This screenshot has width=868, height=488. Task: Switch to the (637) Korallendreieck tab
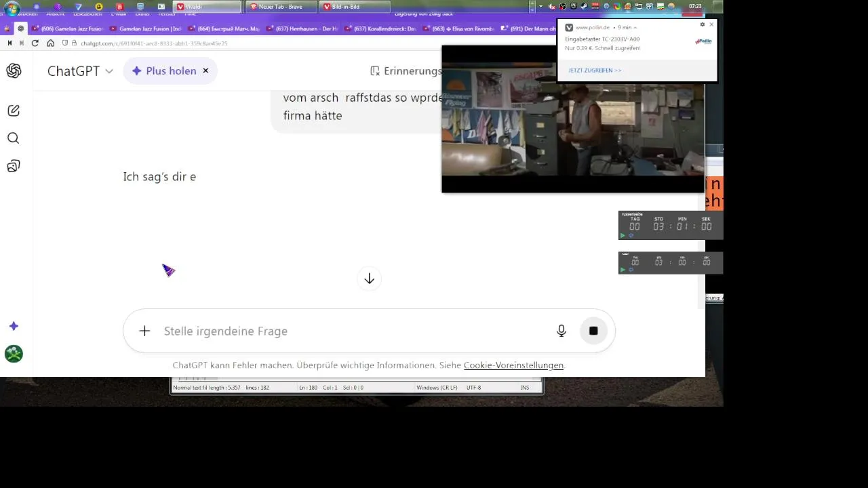coord(379,28)
